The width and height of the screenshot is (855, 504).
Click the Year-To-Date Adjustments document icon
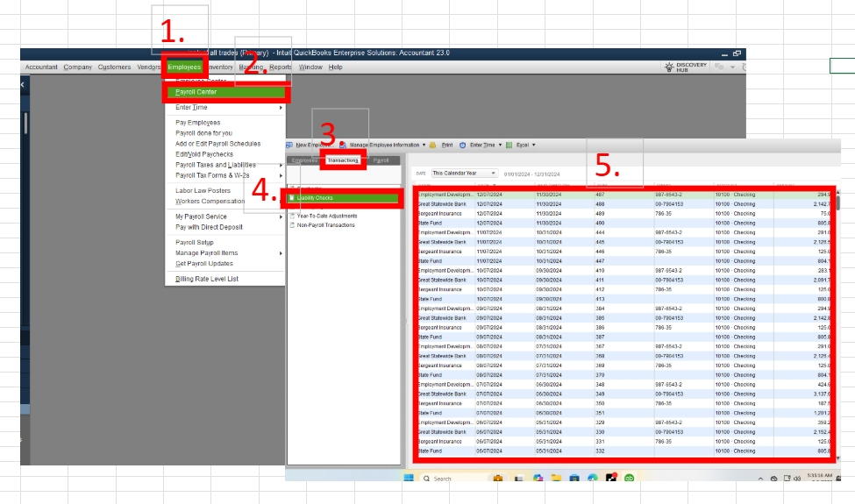[x=292, y=216]
